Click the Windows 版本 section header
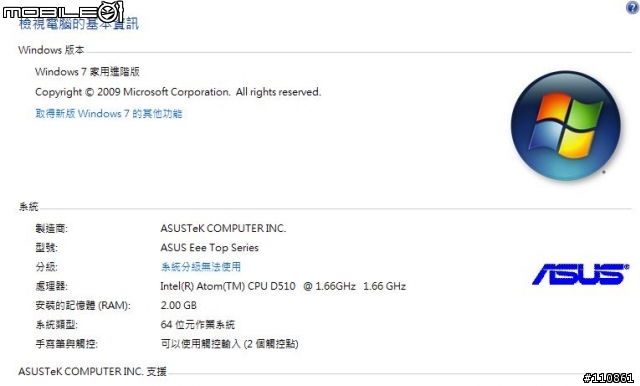 [51, 50]
